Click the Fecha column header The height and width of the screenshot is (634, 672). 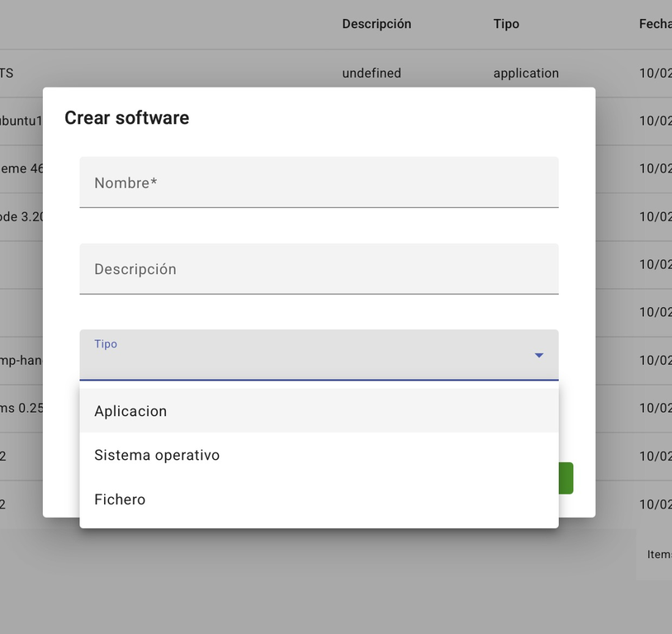pyautogui.click(x=655, y=24)
